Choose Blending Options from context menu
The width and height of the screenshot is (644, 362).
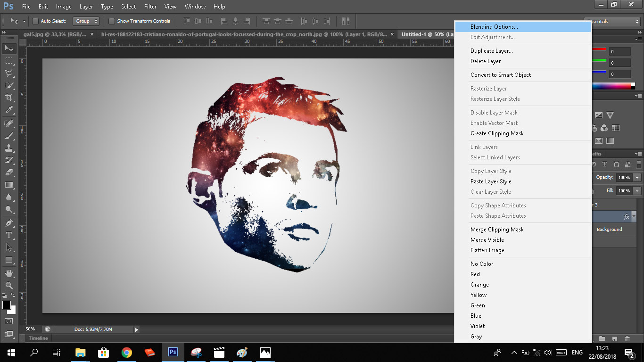tap(494, 27)
